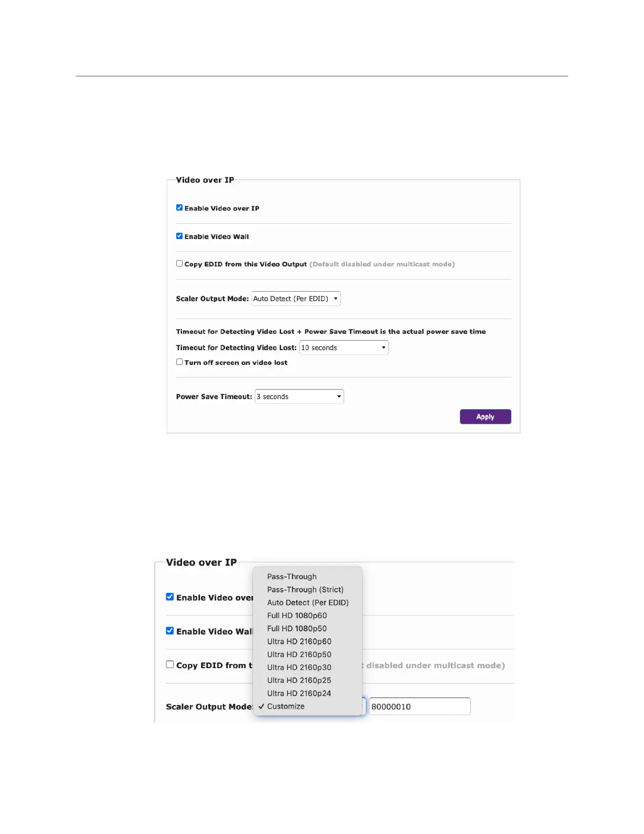The image size is (644, 834).
Task: Select Auto Detect (Per EDID) in open menu
Action: [308, 602]
